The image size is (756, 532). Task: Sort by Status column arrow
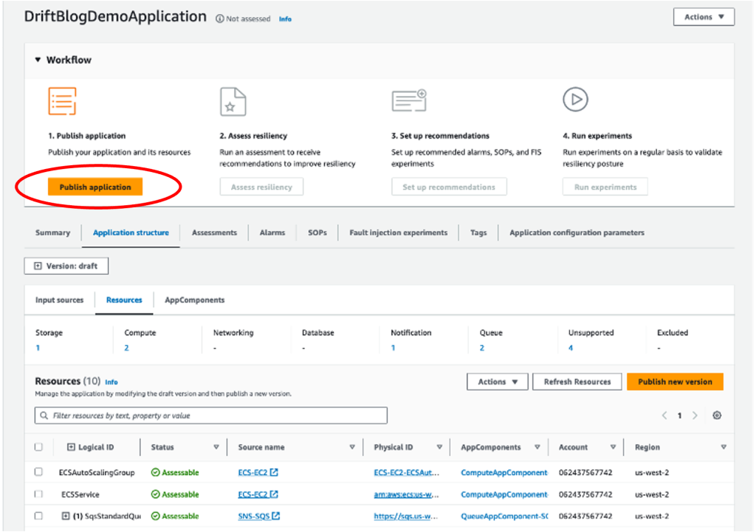point(216,447)
